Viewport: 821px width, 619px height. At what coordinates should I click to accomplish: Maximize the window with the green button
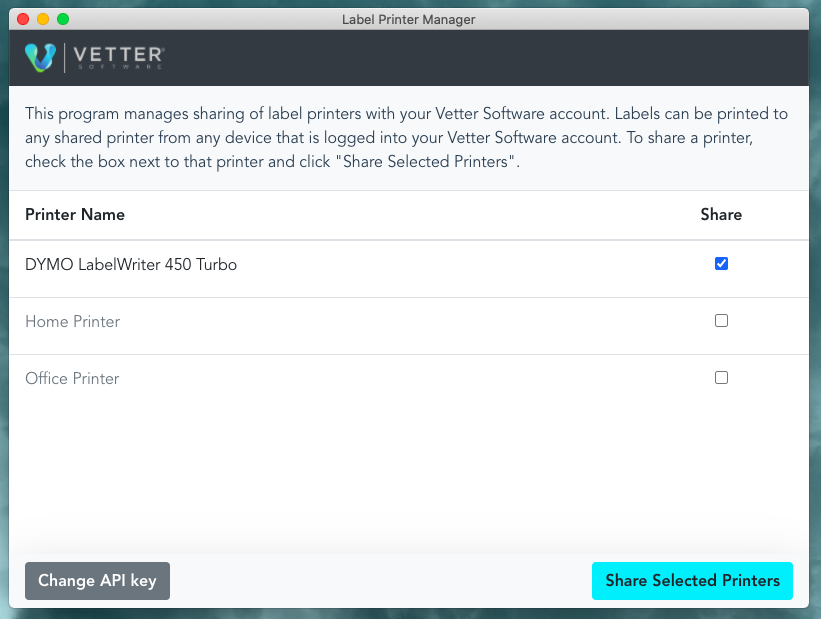click(x=63, y=19)
